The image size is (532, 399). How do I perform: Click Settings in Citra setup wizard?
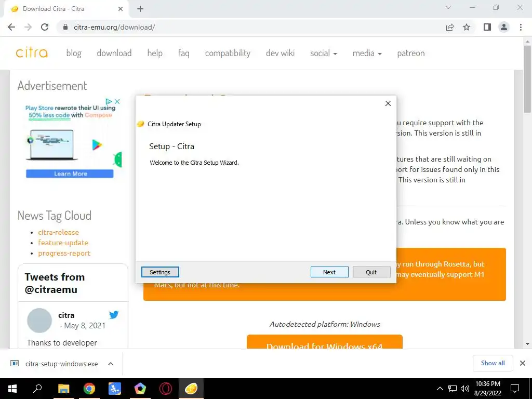tap(160, 272)
